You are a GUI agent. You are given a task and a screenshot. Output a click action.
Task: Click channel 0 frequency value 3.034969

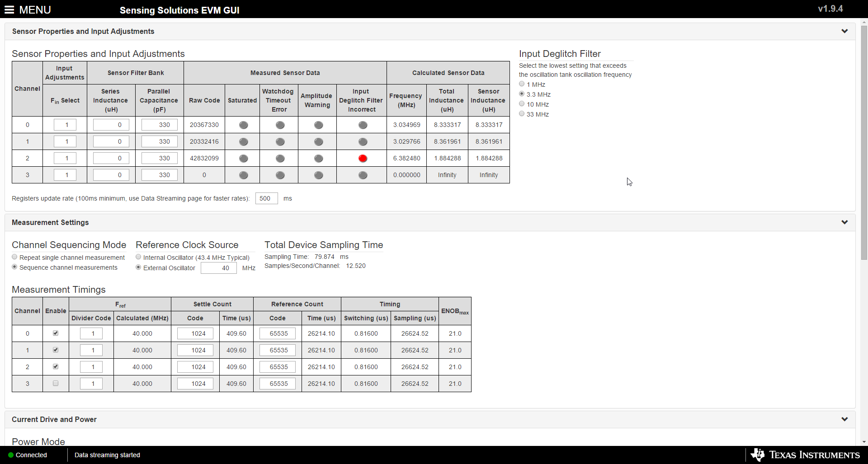(x=407, y=125)
